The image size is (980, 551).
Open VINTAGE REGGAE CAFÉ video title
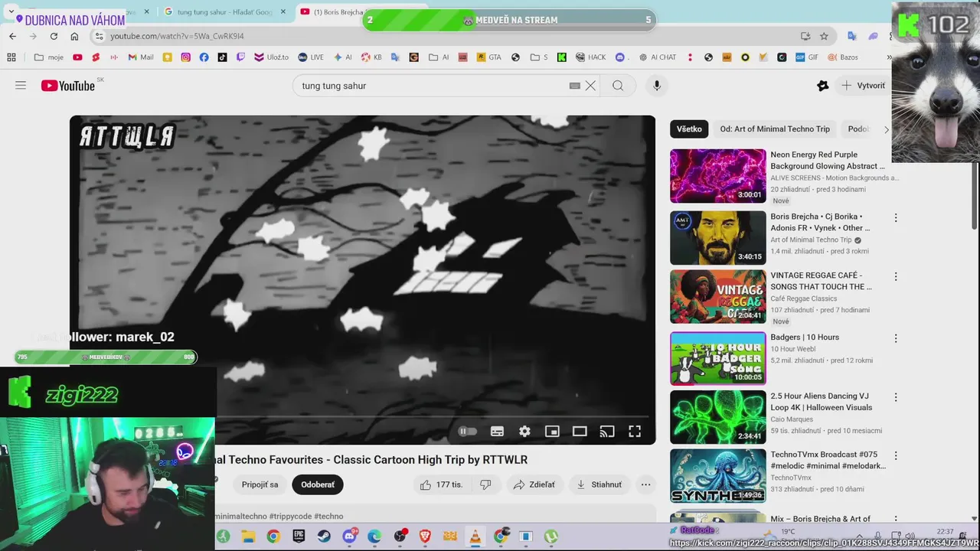point(821,281)
